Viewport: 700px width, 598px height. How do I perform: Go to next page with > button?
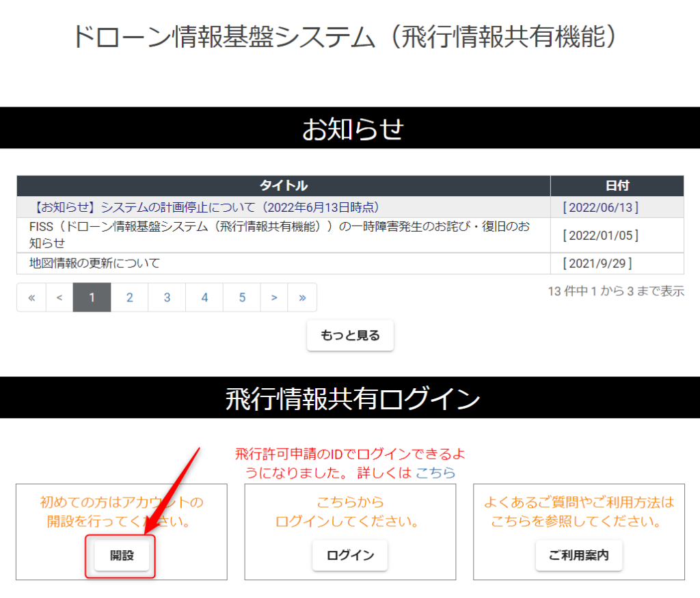pyautogui.click(x=274, y=297)
